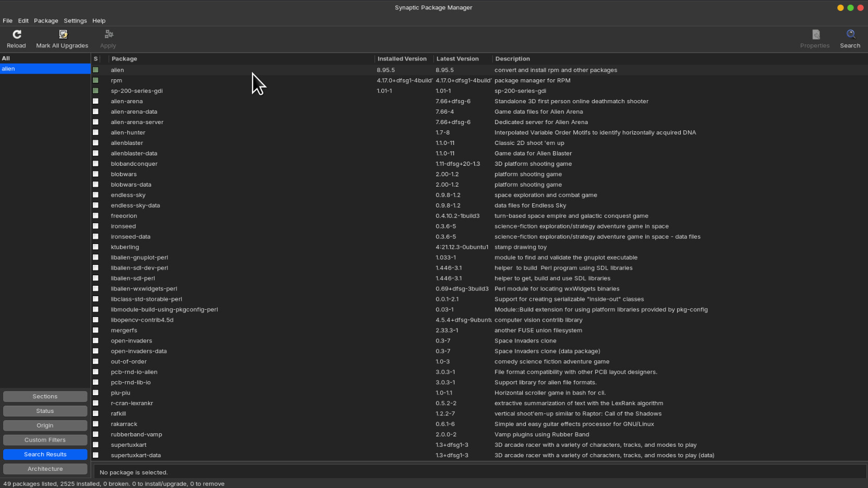Open the File menu

click(7, 21)
